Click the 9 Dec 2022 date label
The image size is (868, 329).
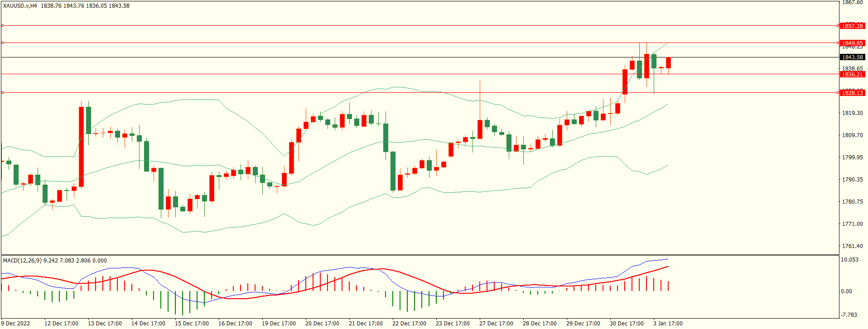[x=15, y=324]
